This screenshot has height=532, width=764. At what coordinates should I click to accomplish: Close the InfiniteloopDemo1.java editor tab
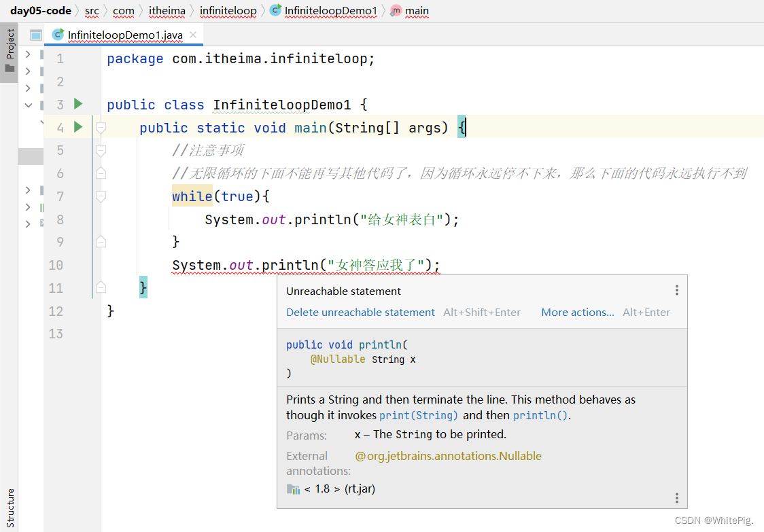(194, 35)
